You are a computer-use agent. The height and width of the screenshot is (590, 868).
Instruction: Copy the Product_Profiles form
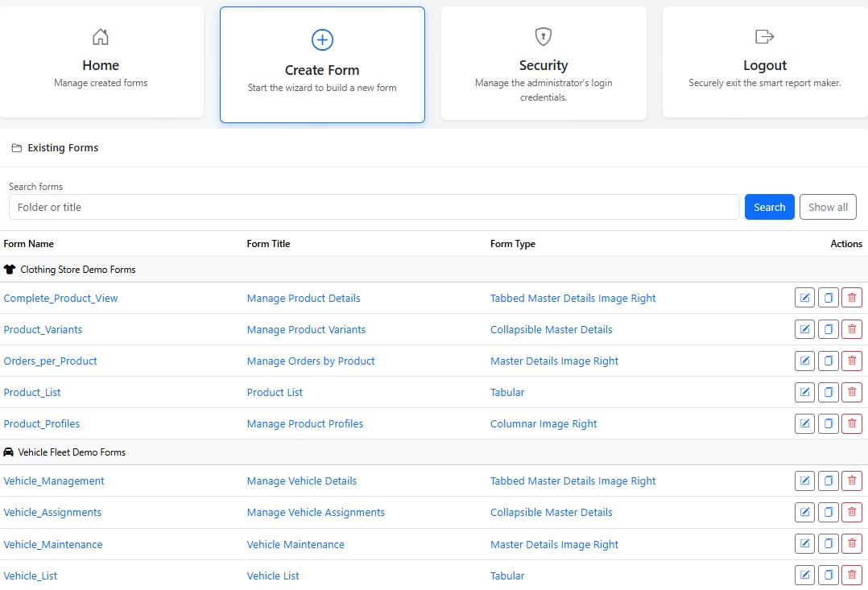(828, 424)
